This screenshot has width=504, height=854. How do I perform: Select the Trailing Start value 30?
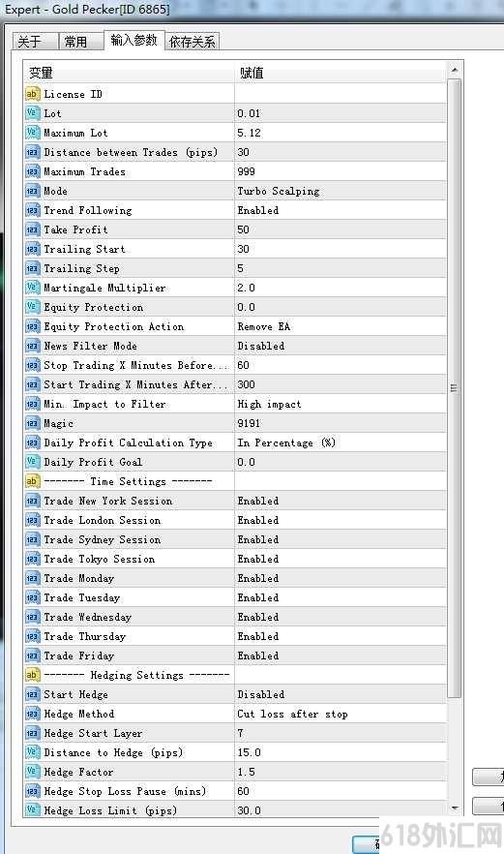(243, 249)
